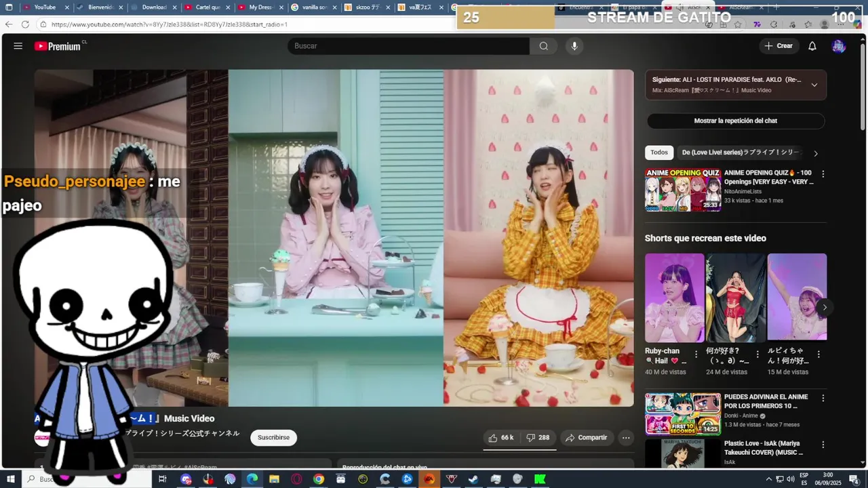Show hidden system tray icons

(x=769, y=479)
